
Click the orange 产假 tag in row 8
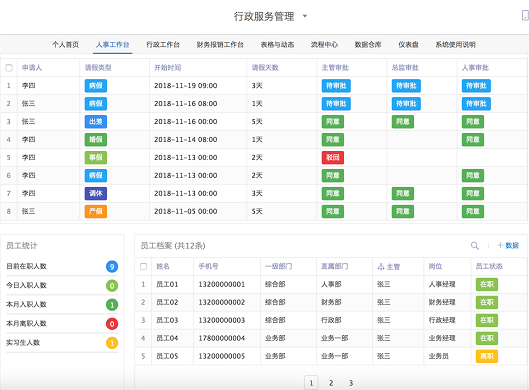pyautogui.click(x=96, y=212)
